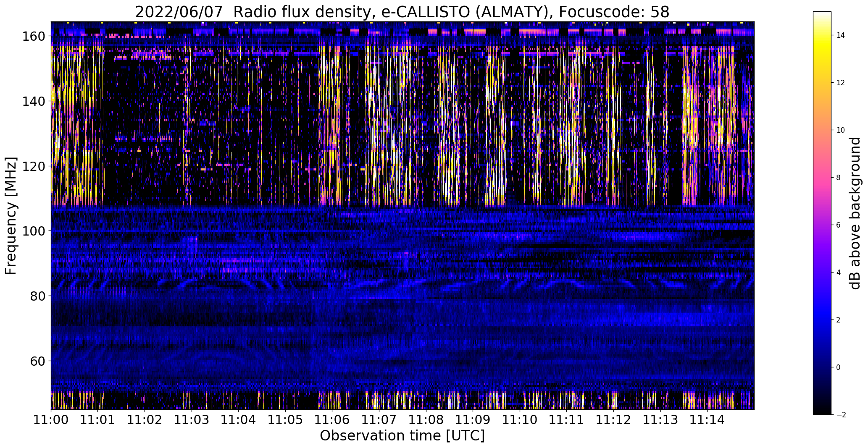The height and width of the screenshot is (448, 868).
Task: Click the 160 frequency tick label
Action: pyautogui.click(x=33, y=37)
